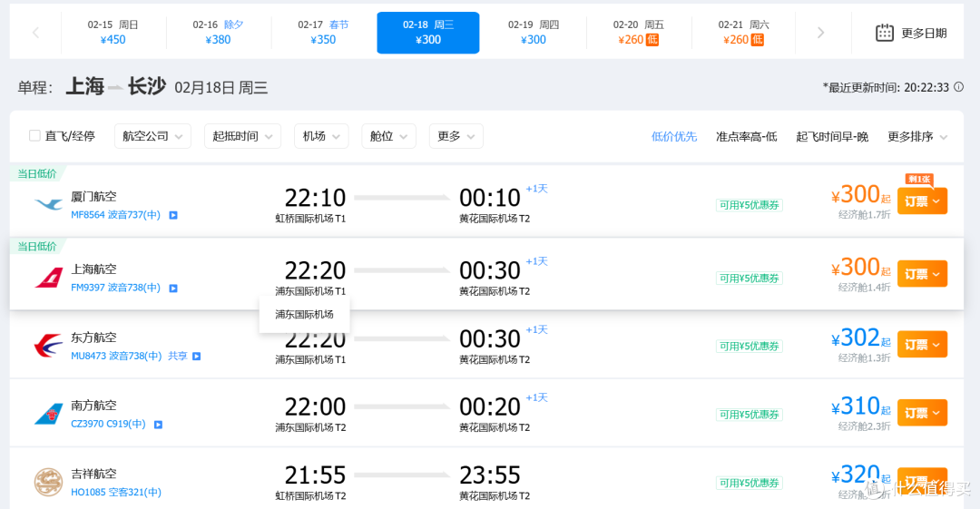The image size is (980, 509).
Task: Sort by 低价优先
Action: click(x=673, y=136)
